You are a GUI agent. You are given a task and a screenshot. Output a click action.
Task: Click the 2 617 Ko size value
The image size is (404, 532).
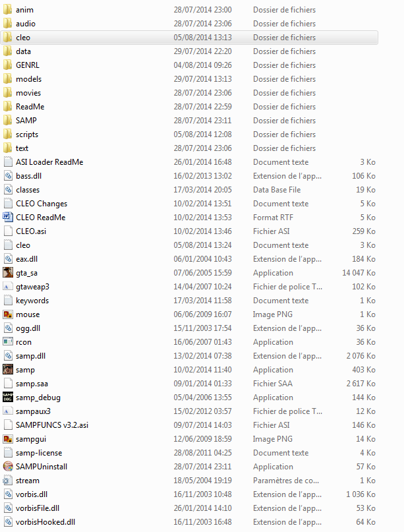(x=361, y=384)
